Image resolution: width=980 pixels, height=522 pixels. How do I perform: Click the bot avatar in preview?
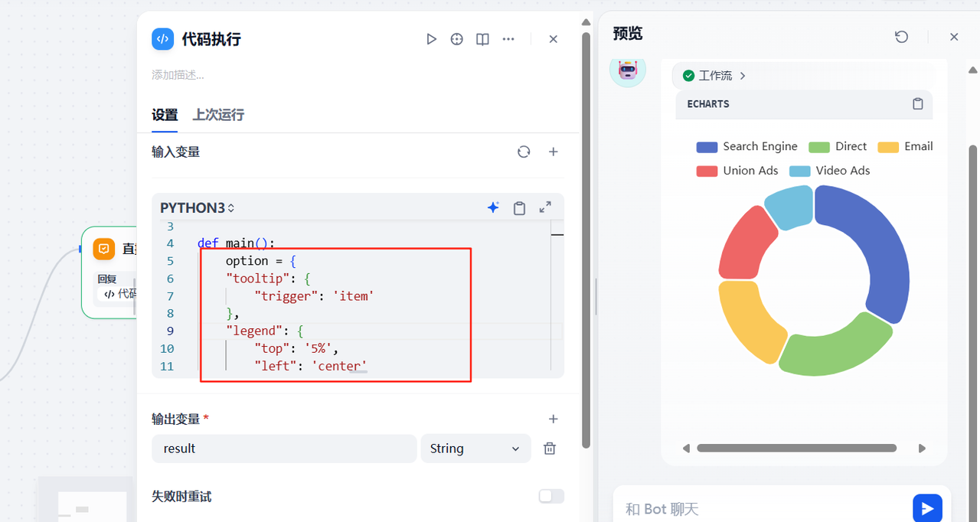pos(628,70)
